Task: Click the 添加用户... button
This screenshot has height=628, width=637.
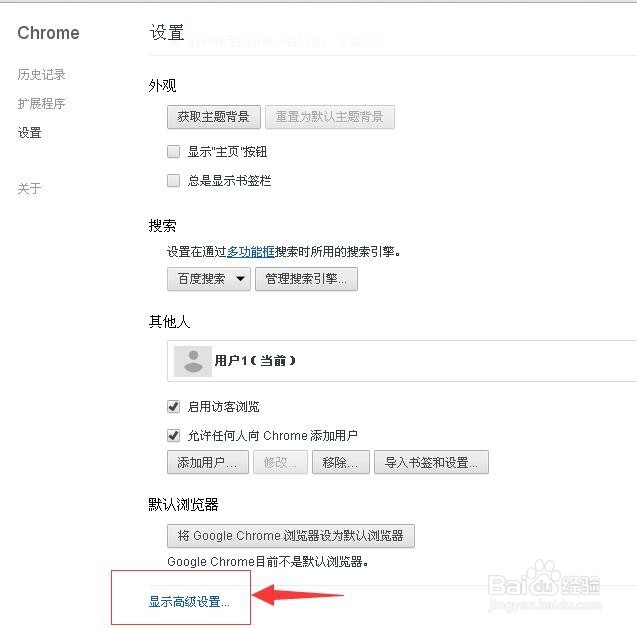Action: pyautogui.click(x=208, y=462)
